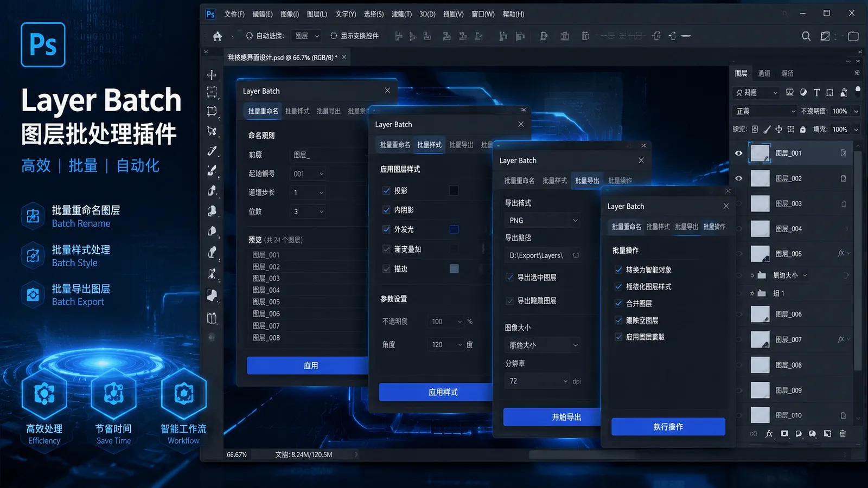Toggle the 外发光 outer glow checkbox

click(x=386, y=229)
